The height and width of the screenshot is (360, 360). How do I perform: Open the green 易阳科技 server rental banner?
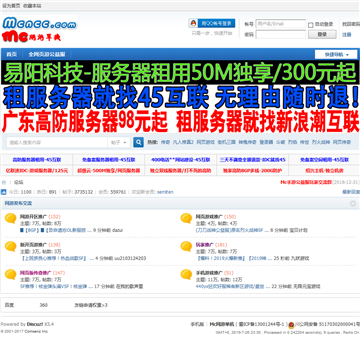coord(180,72)
